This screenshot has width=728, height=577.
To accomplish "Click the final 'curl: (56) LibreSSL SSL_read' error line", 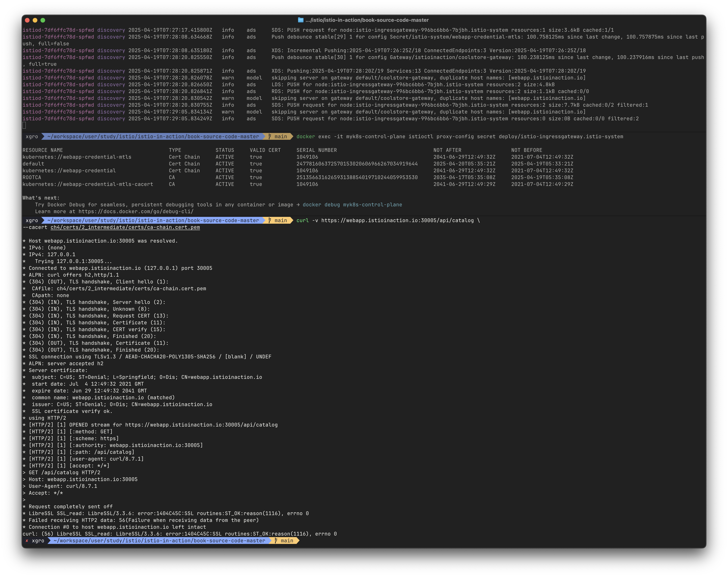I will pyautogui.click(x=180, y=534).
